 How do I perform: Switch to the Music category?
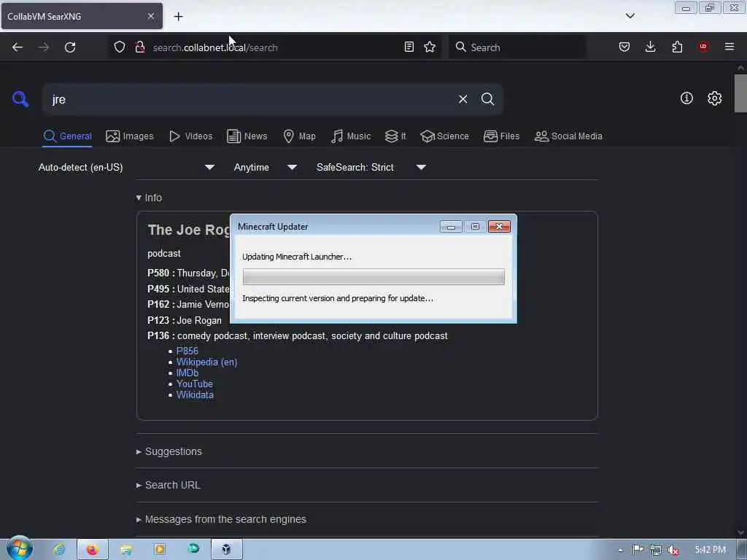(351, 136)
